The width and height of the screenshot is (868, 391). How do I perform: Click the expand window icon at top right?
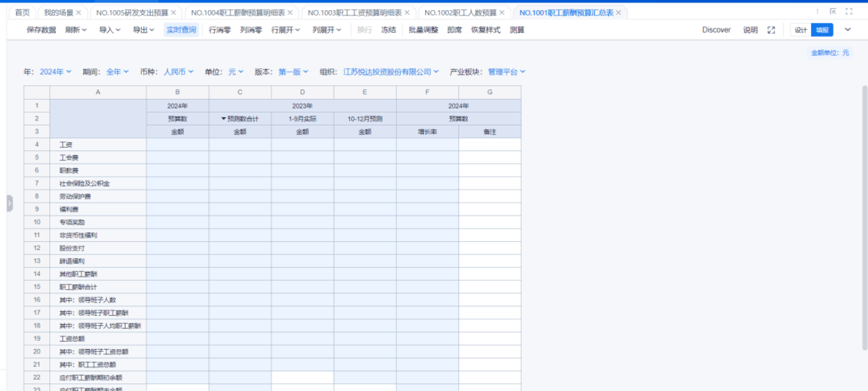pyautogui.click(x=849, y=12)
